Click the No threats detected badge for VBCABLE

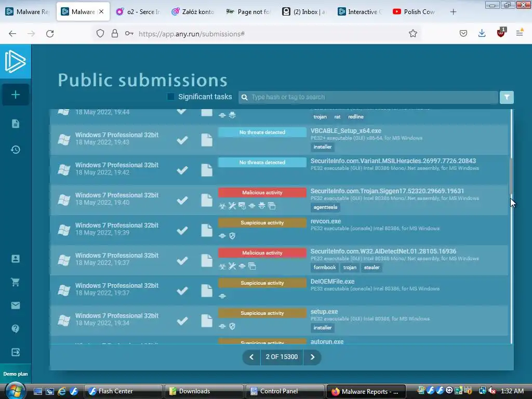(x=262, y=132)
